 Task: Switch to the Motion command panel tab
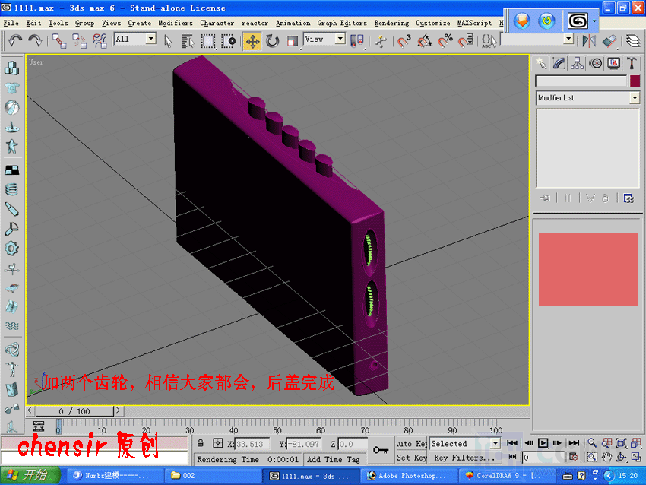tap(595, 63)
